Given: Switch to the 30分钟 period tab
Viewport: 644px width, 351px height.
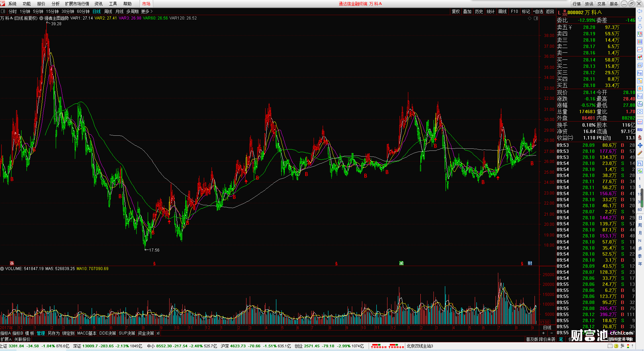Looking at the screenshot, I should pos(68,11).
